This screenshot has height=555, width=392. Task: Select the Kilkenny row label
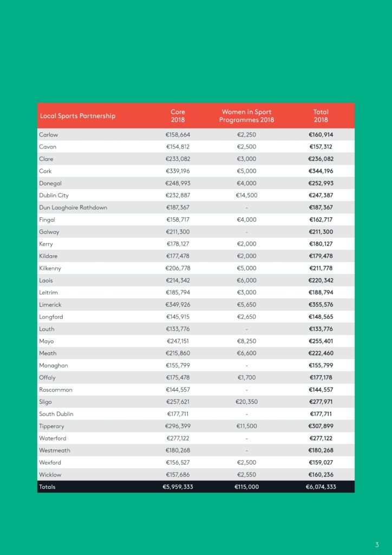[50, 268]
